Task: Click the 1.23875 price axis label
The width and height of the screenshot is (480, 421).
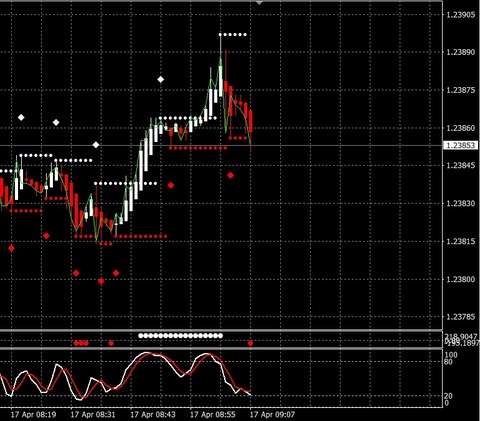Action: click(x=461, y=90)
